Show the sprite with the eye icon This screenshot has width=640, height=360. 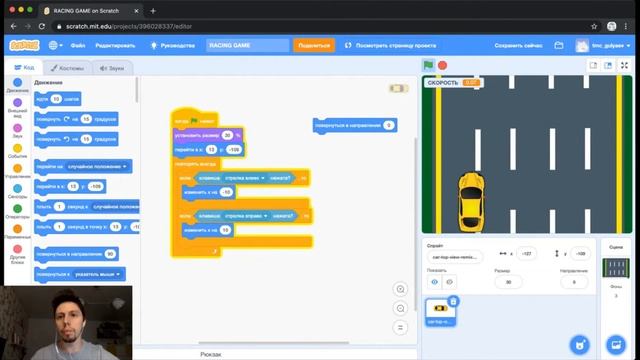435,282
